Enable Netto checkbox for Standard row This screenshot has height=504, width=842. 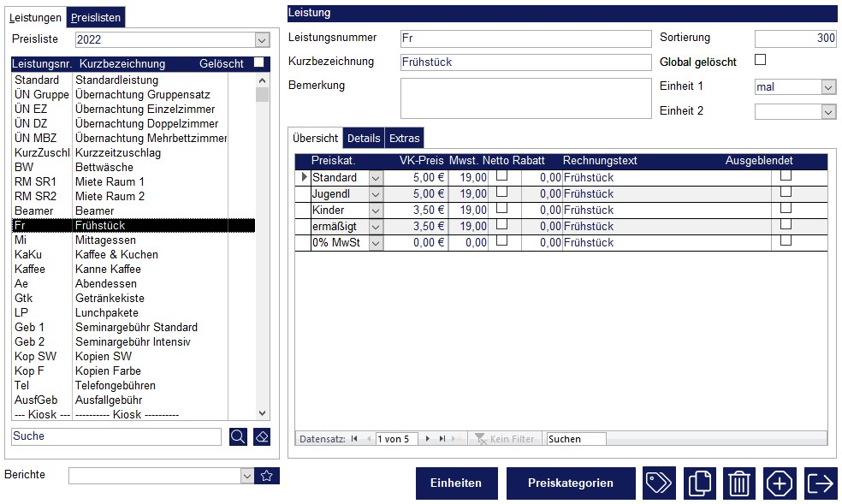point(502,175)
